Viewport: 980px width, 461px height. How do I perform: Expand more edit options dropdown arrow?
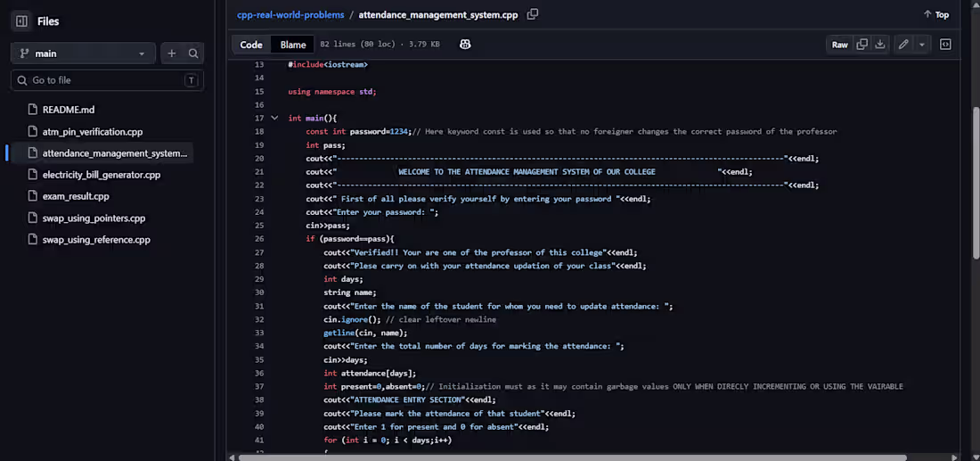pos(921,45)
